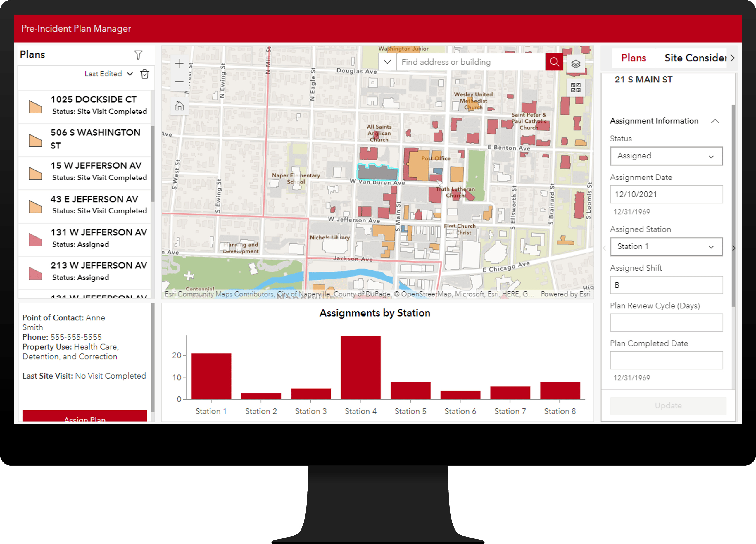Expand the search source dropdown arrow
This screenshot has width=756, height=544.
pyautogui.click(x=387, y=62)
